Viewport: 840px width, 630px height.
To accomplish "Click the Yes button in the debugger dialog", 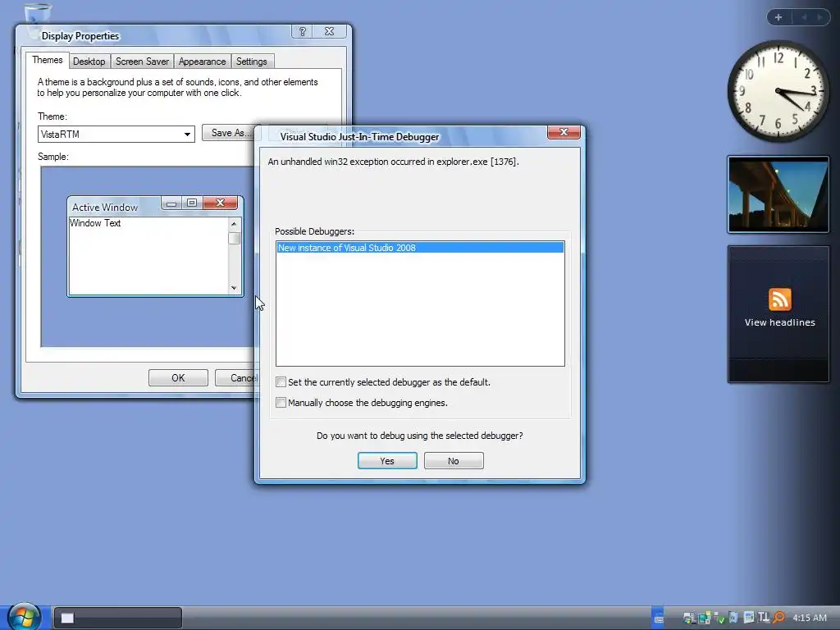I will click(x=387, y=461).
